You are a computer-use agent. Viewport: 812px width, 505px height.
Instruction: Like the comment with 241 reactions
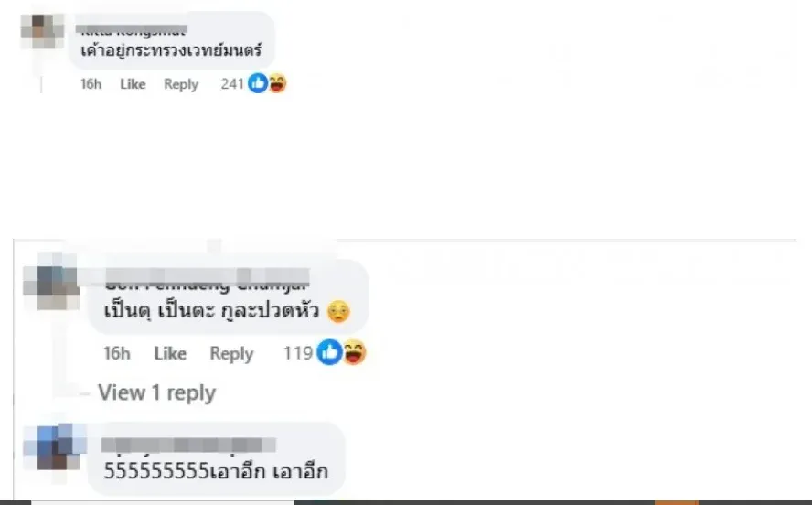[133, 84]
